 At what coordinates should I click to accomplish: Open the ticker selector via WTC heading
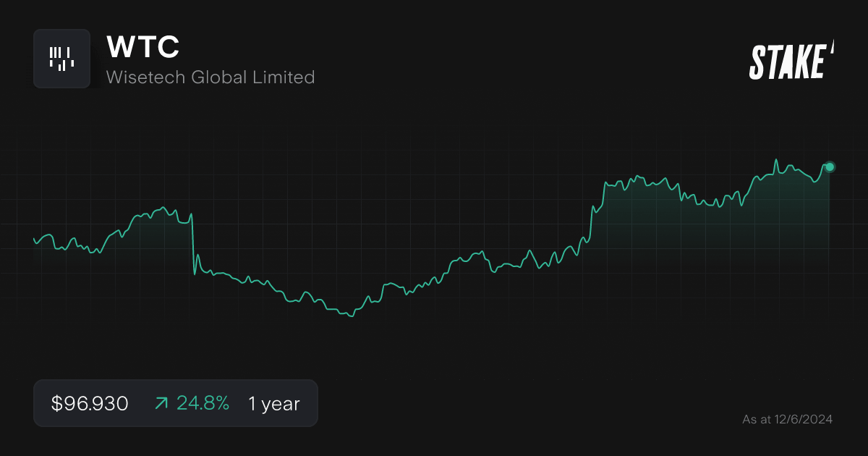click(142, 46)
